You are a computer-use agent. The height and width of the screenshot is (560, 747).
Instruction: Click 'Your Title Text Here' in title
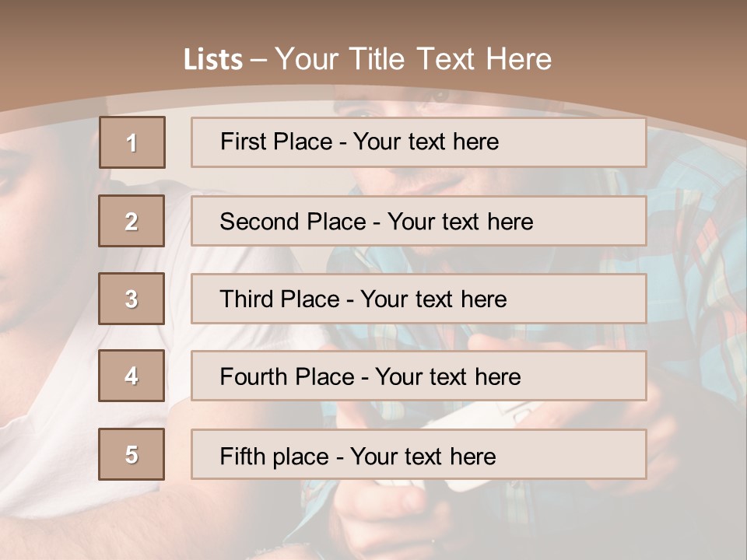(413, 59)
